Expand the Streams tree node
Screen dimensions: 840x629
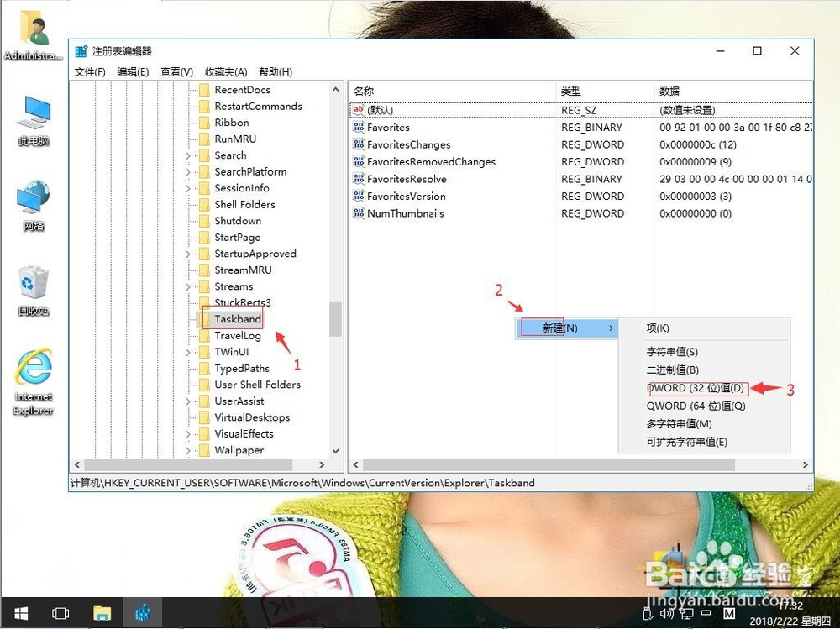[x=188, y=286]
